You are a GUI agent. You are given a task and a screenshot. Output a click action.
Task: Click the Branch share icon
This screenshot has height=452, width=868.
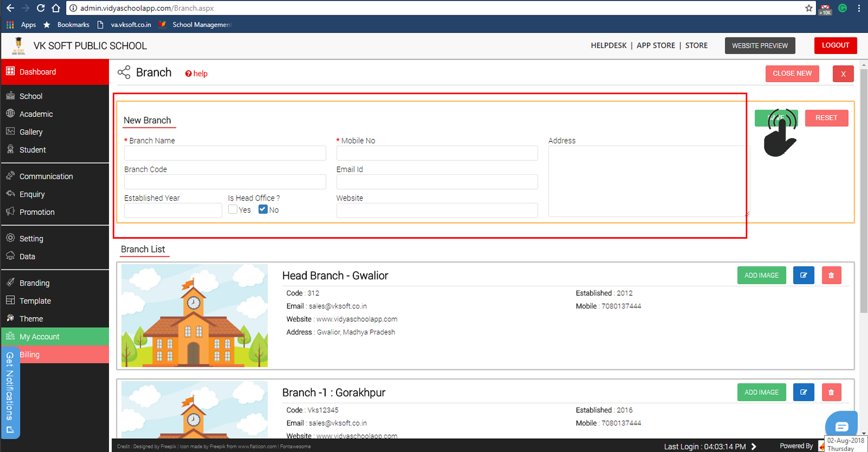point(124,73)
